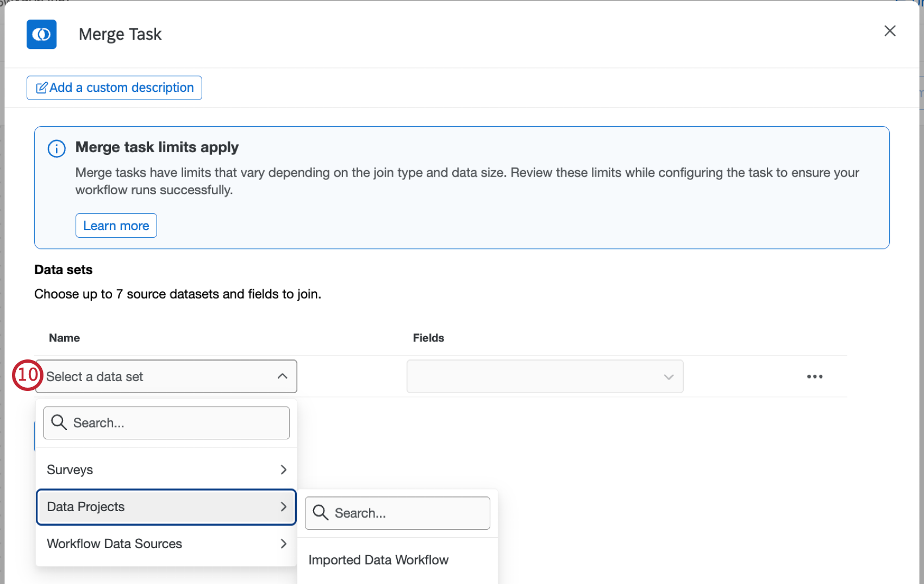Open the Fields dropdown
This screenshot has width=924, height=584.
(x=545, y=376)
